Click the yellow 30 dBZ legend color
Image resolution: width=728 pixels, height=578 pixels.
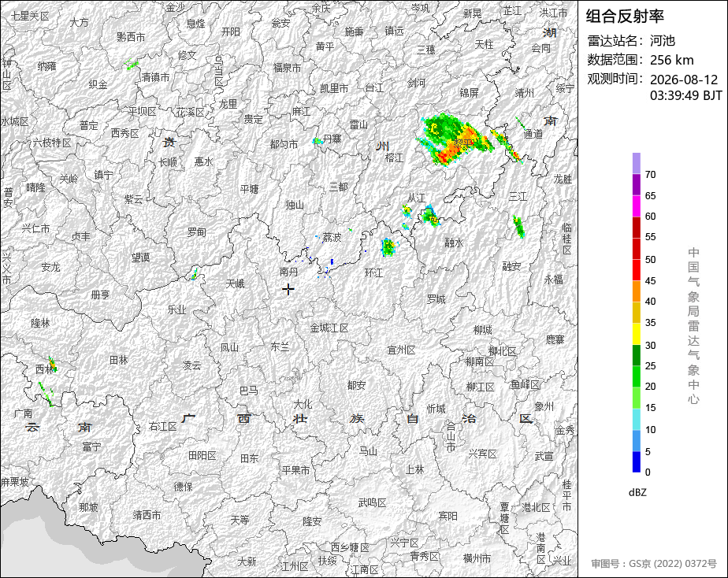[x=636, y=334]
